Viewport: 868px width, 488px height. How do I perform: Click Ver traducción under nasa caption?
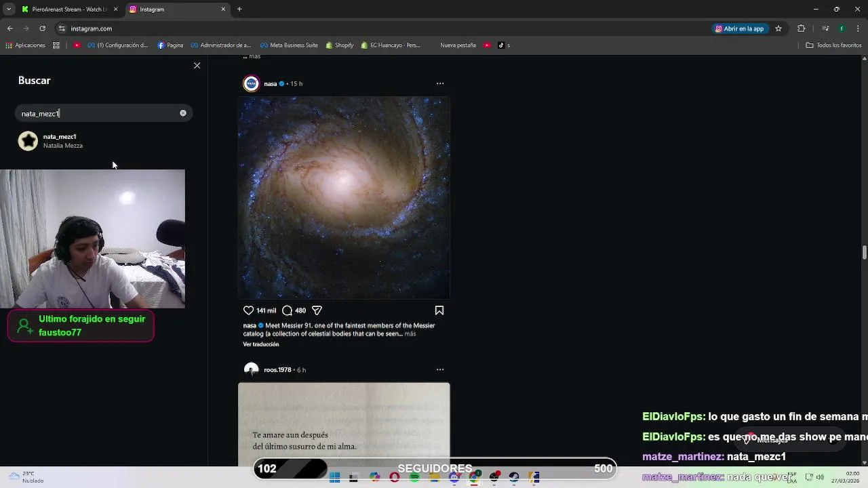(x=261, y=344)
